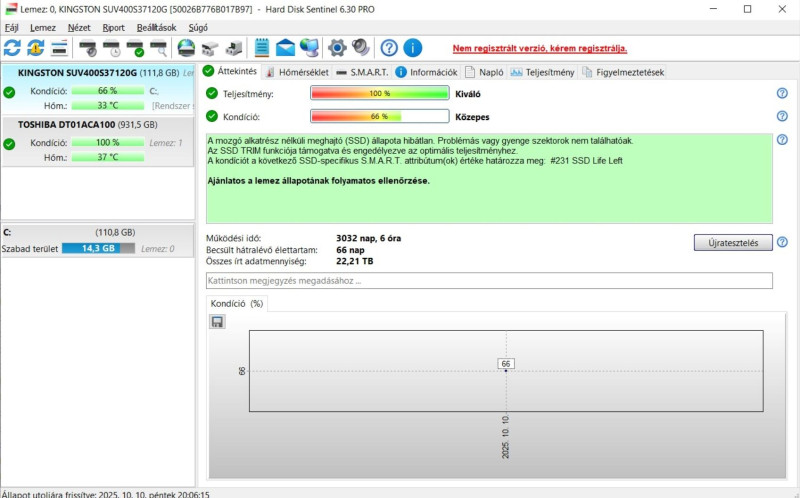
Task: Click the 'Kiváló' performance rating text
Action: tap(468, 94)
